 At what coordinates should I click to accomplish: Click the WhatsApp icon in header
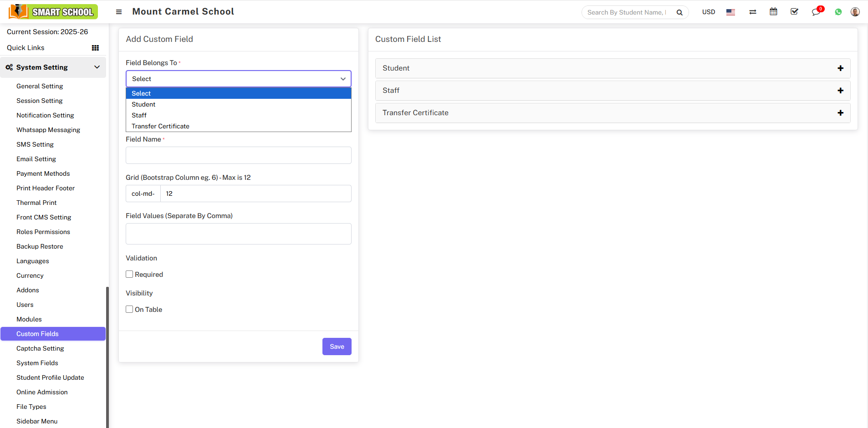click(838, 12)
